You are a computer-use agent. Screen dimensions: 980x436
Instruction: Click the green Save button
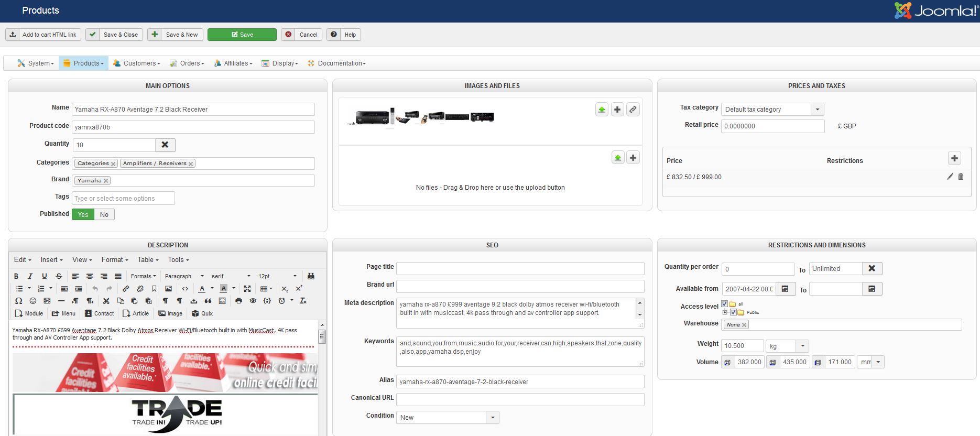(x=242, y=35)
